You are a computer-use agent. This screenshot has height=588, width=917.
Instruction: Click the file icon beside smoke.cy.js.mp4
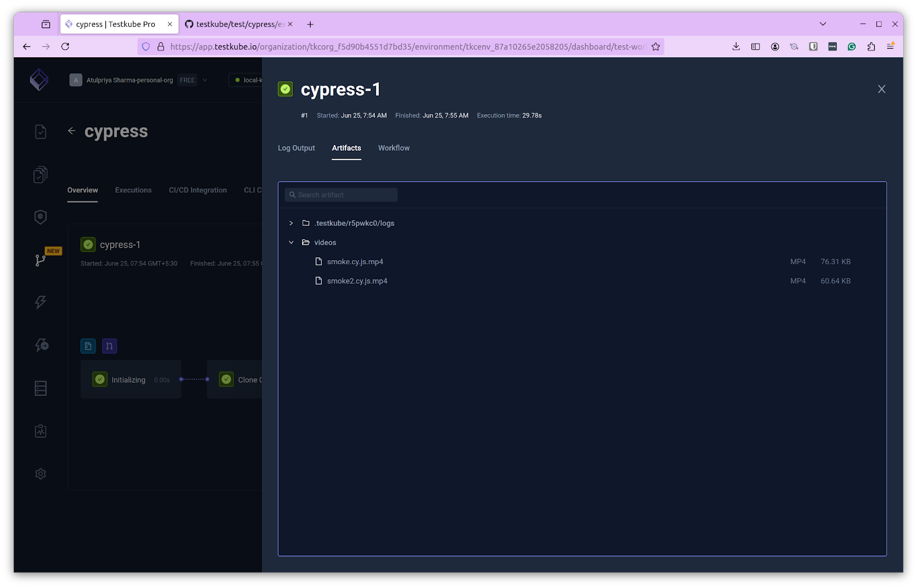(319, 261)
